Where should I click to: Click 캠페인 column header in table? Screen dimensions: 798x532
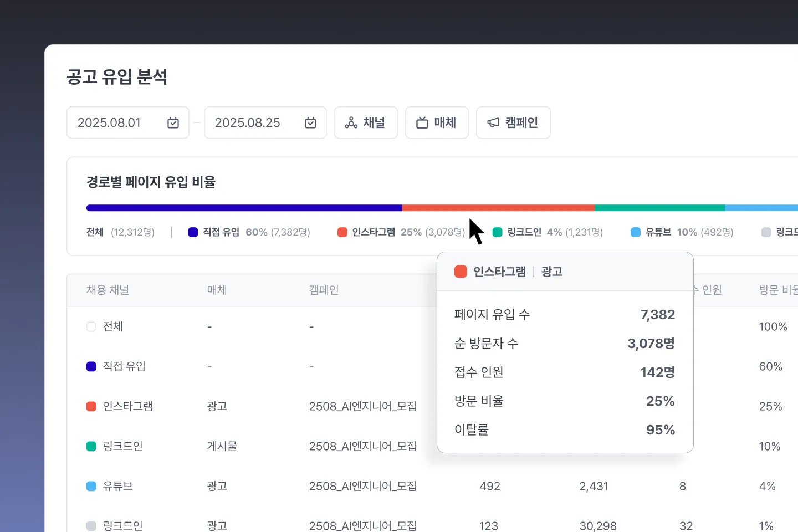click(324, 290)
